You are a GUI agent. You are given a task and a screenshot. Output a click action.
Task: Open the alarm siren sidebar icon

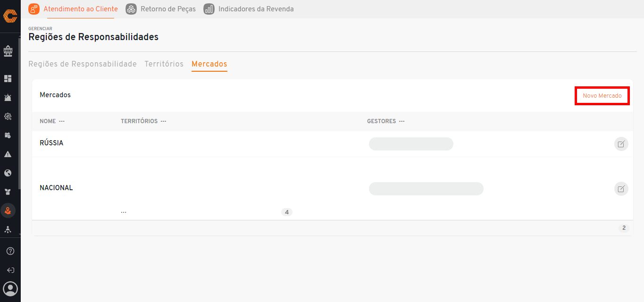click(8, 98)
